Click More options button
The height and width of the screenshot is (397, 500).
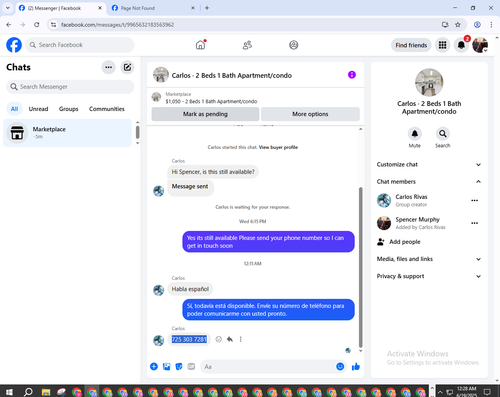pyautogui.click(x=310, y=114)
